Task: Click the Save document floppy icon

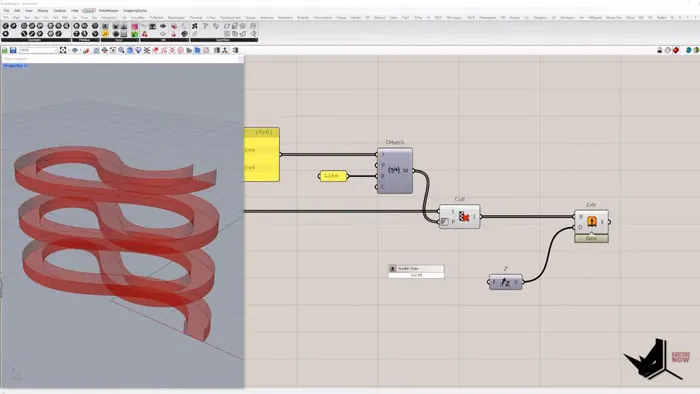Action: coord(13,50)
